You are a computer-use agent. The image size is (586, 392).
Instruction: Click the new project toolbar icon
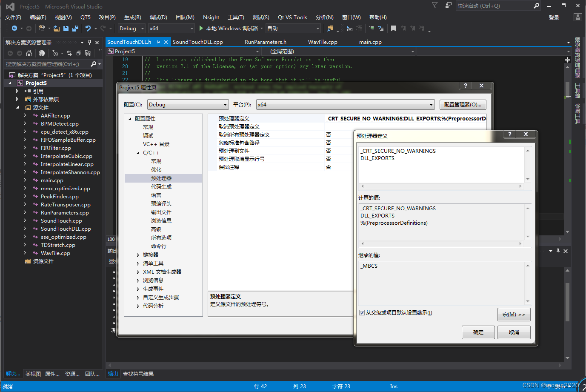[42, 29]
